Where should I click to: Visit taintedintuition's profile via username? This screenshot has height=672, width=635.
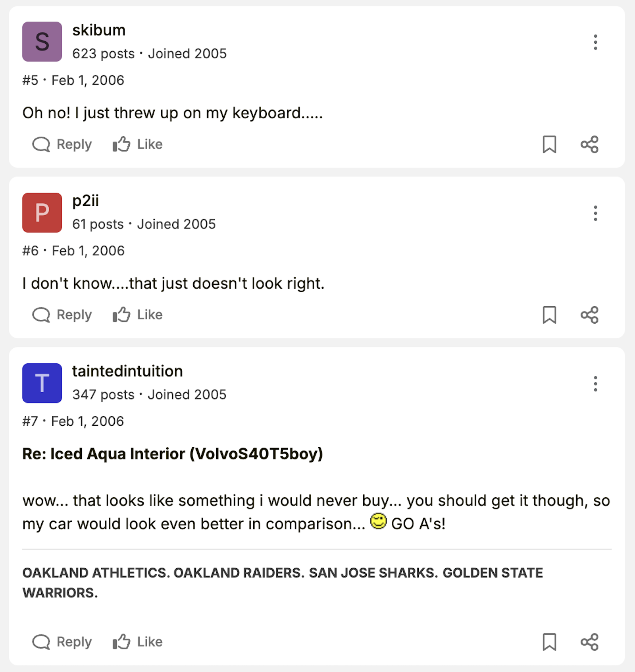[127, 371]
